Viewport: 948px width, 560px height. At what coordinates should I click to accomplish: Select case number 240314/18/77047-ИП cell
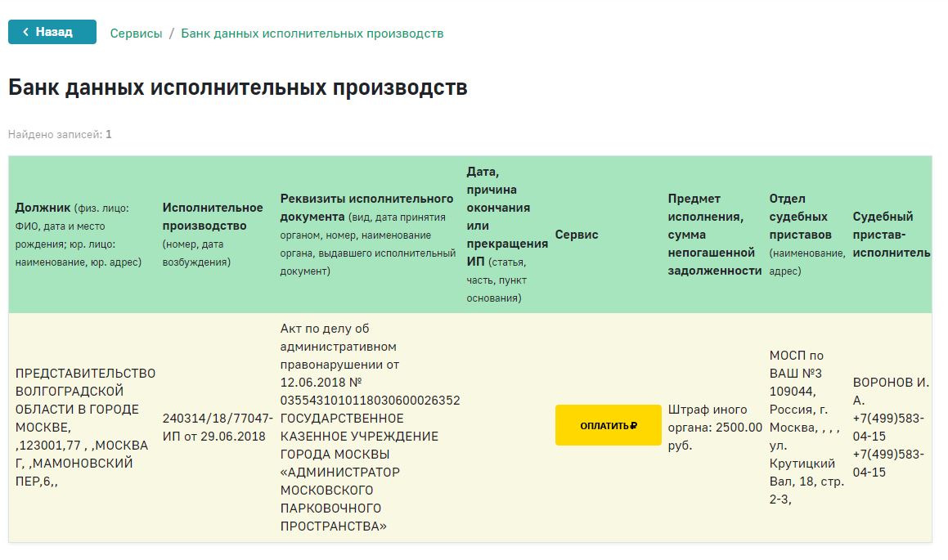(217, 428)
